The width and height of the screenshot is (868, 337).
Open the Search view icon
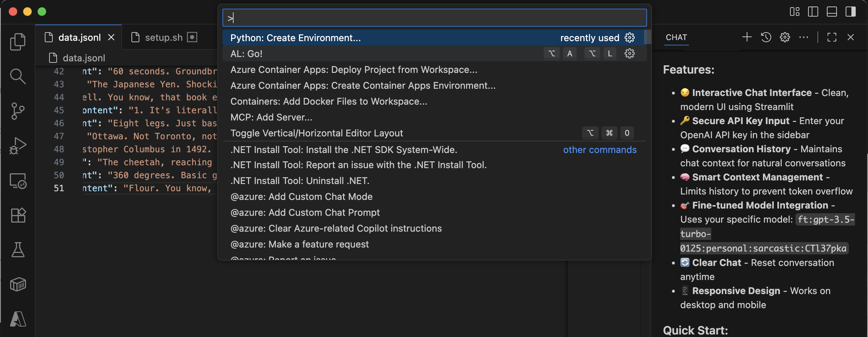click(18, 76)
